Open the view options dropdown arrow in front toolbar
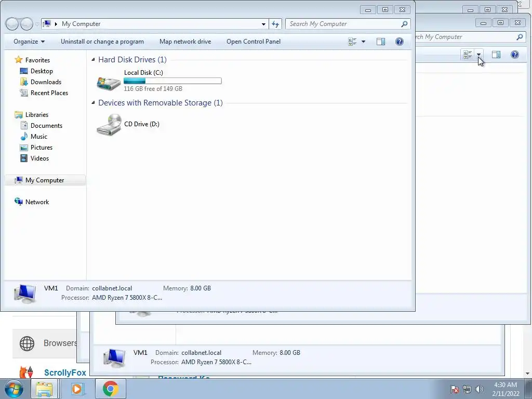 point(363,42)
